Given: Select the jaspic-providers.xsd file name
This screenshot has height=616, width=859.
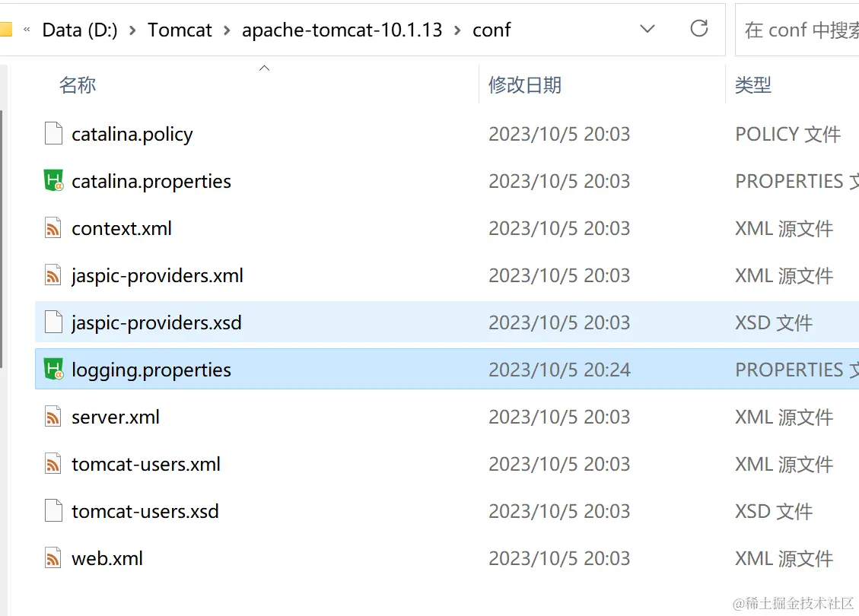Looking at the screenshot, I should tap(156, 322).
